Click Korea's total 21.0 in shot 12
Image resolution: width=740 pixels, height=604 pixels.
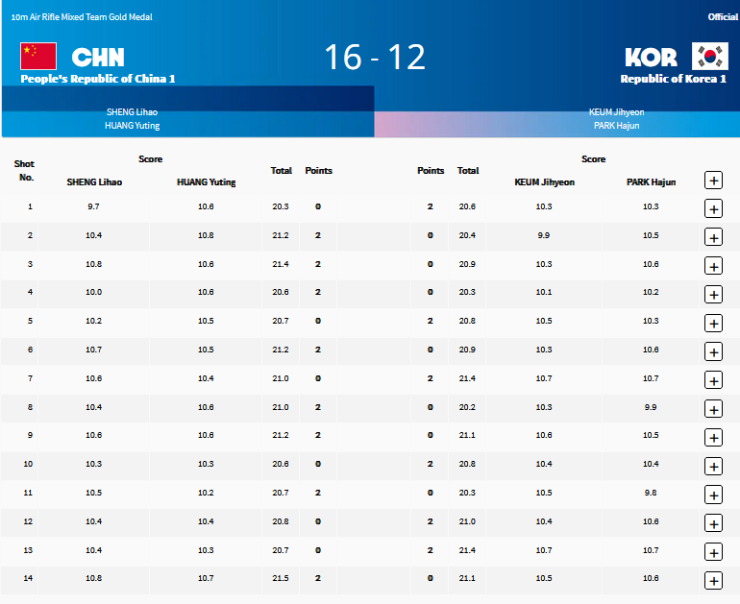coord(467,521)
